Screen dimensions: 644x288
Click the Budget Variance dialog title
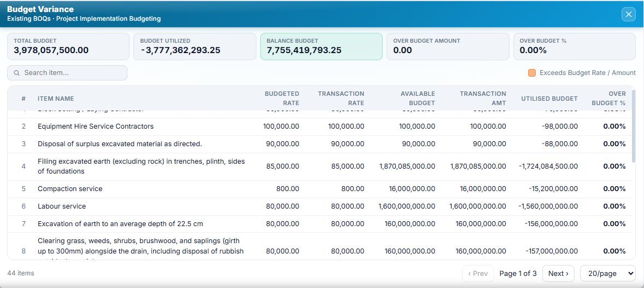tap(40, 9)
